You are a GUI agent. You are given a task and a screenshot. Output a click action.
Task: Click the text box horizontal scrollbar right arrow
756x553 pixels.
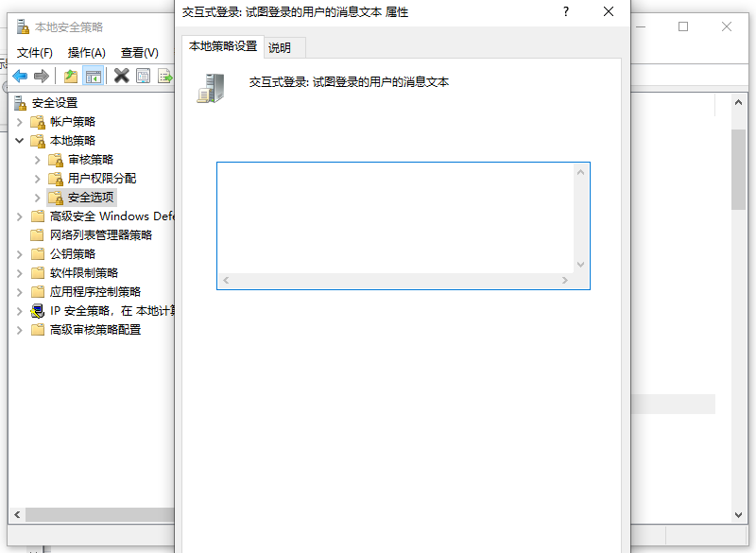[565, 281]
